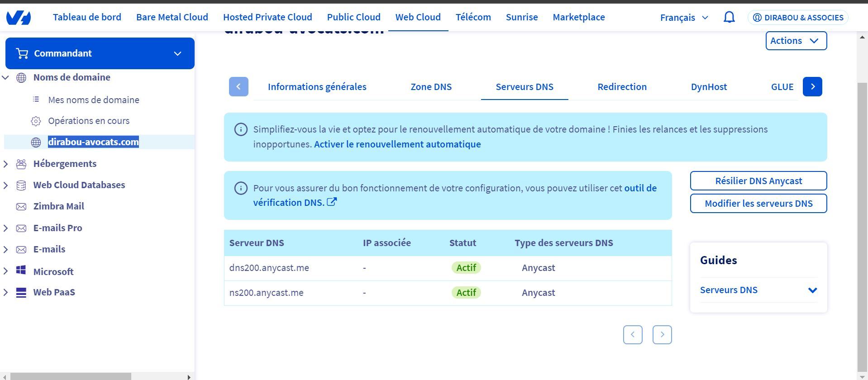Click the external link icon after vérification DNS
Image resolution: width=868 pixels, height=380 pixels.
[x=332, y=202]
